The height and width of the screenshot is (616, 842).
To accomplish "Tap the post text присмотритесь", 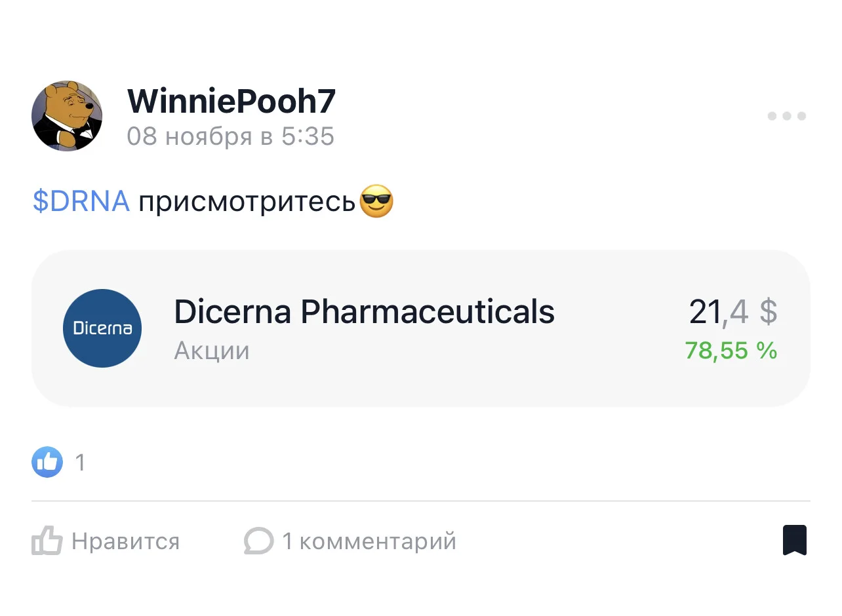I will tap(247, 202).
